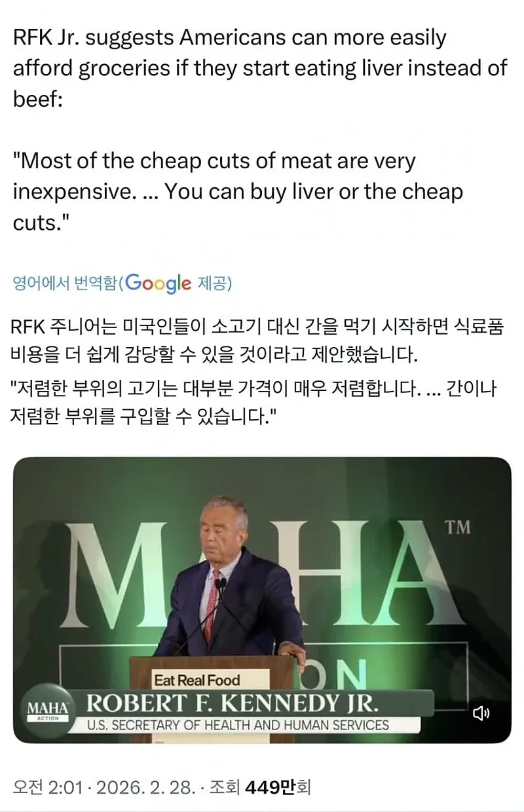524x812 pixels.
Task: Open the '영어에서 번역함' translation link
Action: [x=65, y=284]
